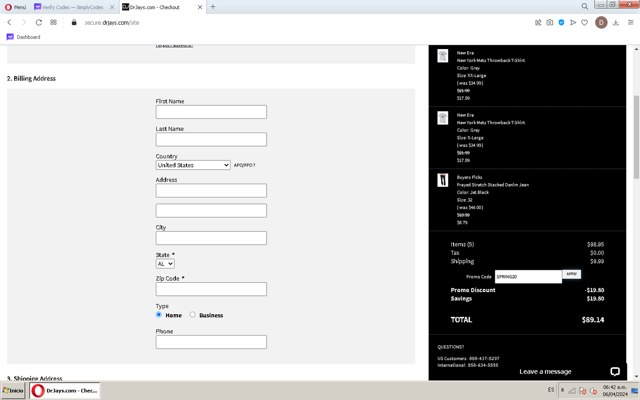This screenshot has height=400, width=640.
Task: Click the ES language indicator
Action: pyautogui.click(x=551, y=390)
